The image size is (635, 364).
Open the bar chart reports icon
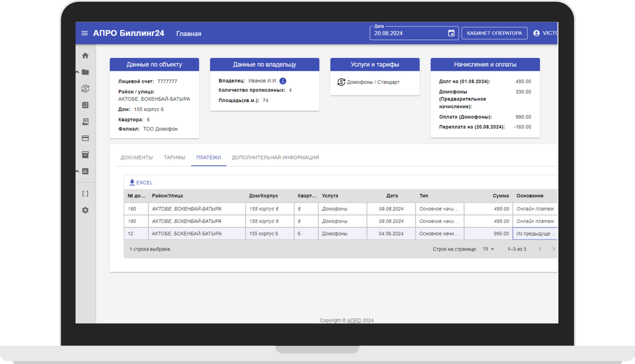pyautogui.click(x=85, y=171)
